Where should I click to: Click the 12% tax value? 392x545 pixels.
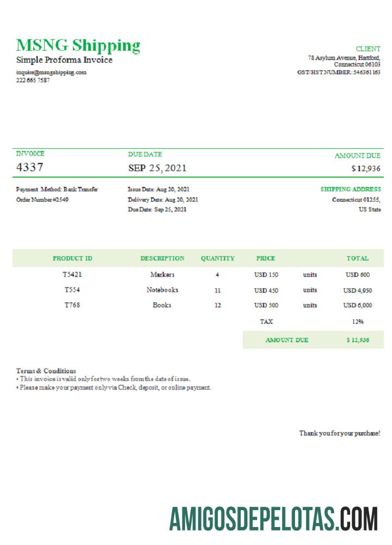click(x=358, y=322)
